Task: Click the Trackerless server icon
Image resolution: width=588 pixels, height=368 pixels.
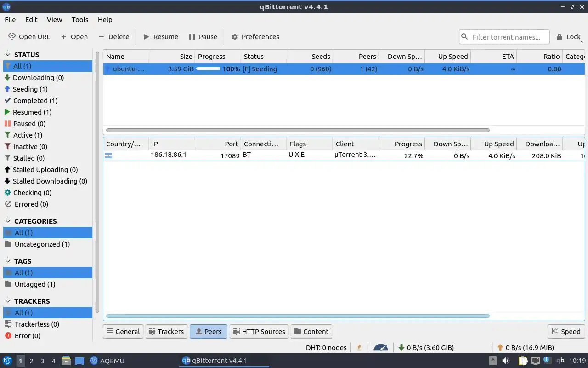Action: click(8, 324)
